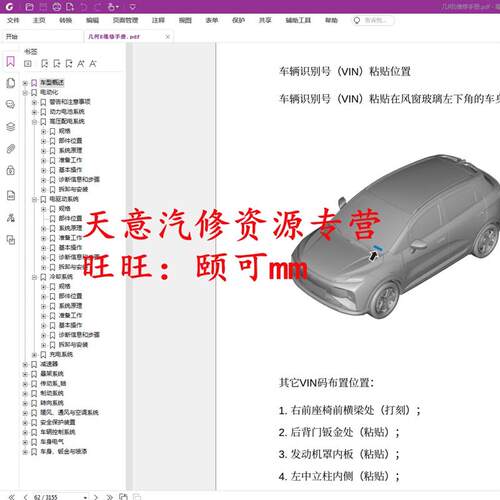The image size is (500, 500).
Task: Open the 辅助工具 ribbon tab
Action: tap(298, 20)
